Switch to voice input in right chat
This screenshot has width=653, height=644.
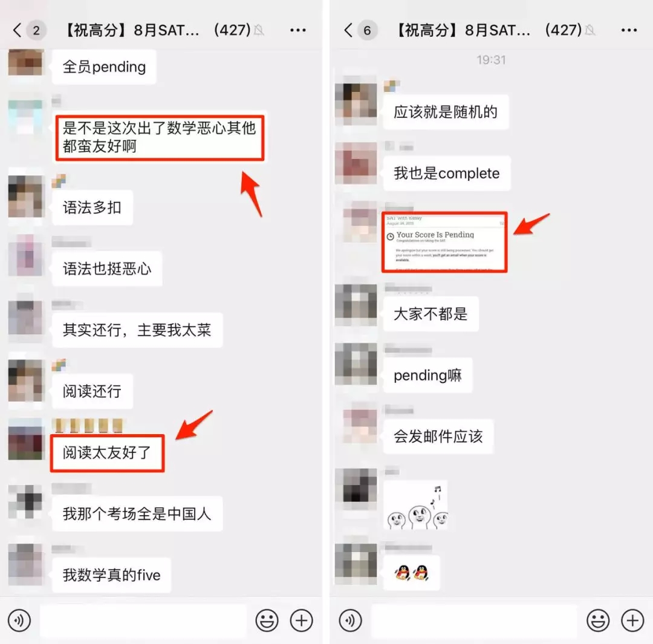click(x=350, y=620)
